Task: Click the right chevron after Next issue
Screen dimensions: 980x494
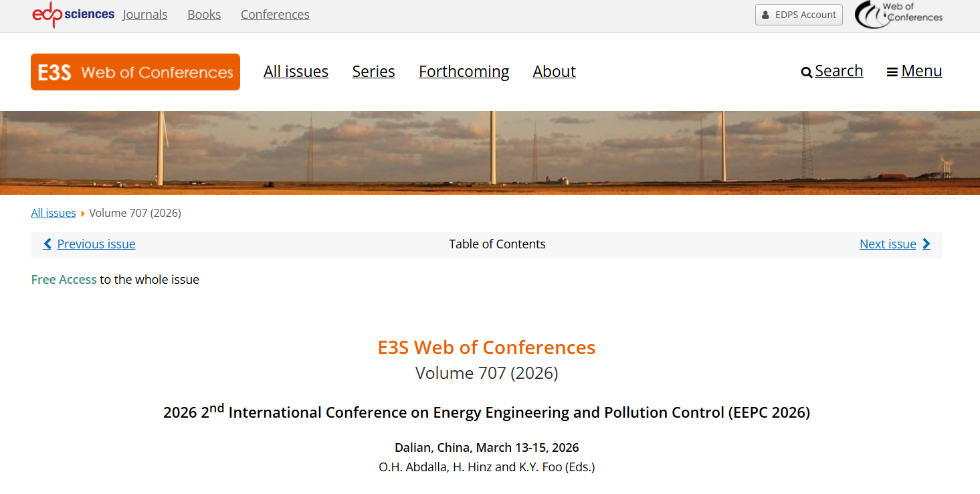Action: click(926, 244)
